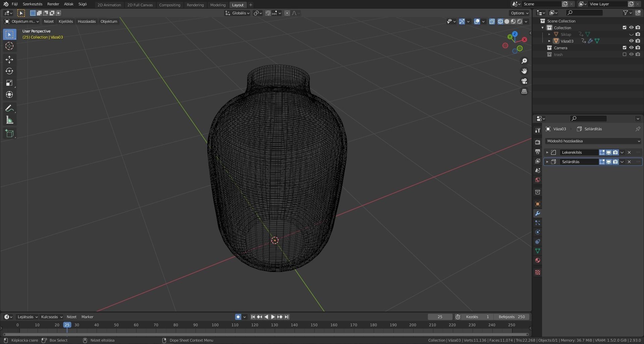
Task: Switch to solid viewport shading
Action: tap(507, 21)
